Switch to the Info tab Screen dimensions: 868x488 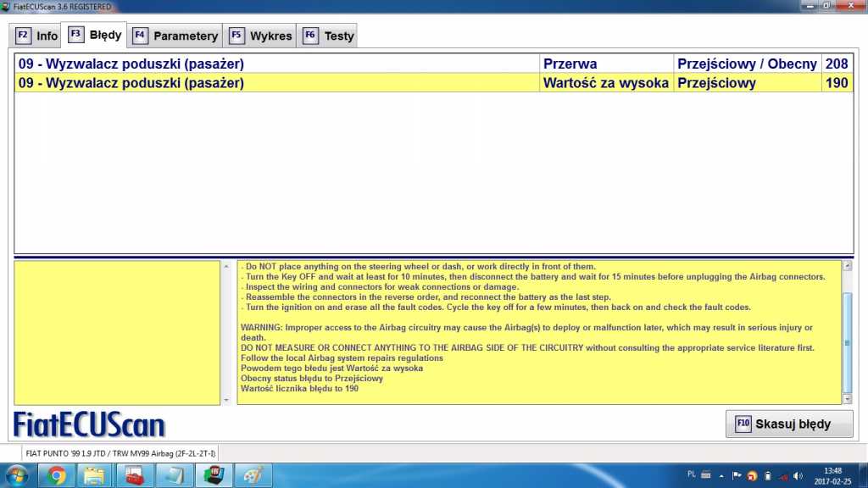(36, 36)
